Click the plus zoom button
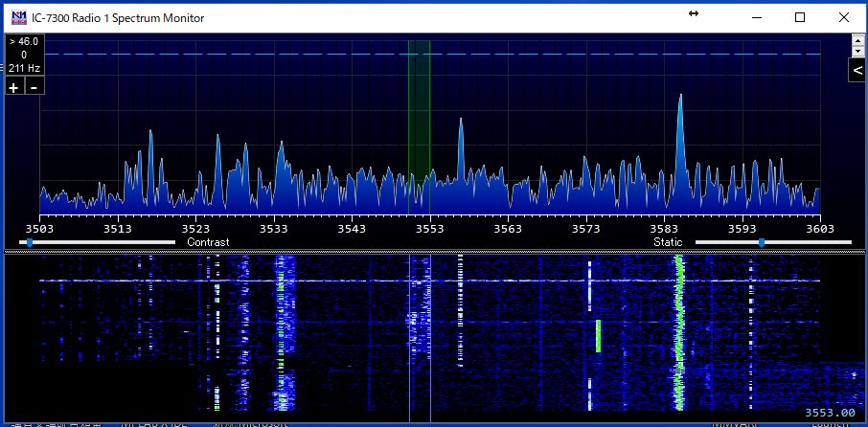 (x=13, y=87)
